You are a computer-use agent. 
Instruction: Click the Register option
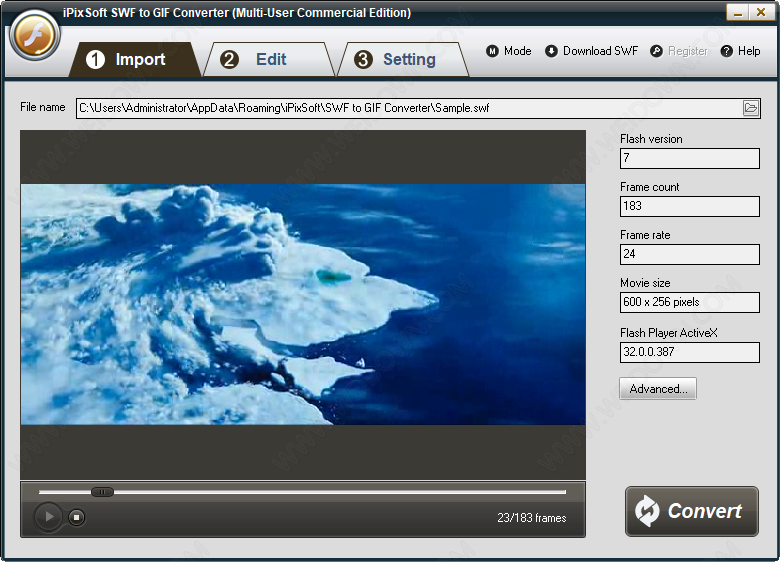(679, 51)
